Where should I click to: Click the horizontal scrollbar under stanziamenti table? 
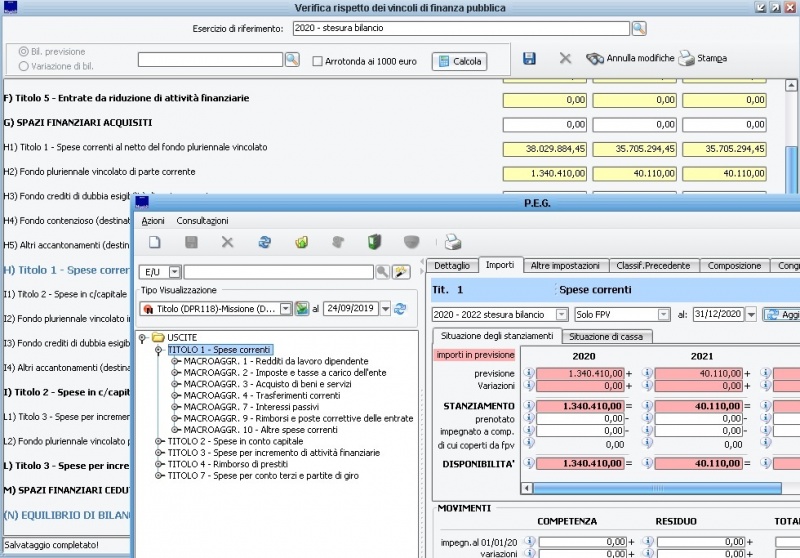655,488
